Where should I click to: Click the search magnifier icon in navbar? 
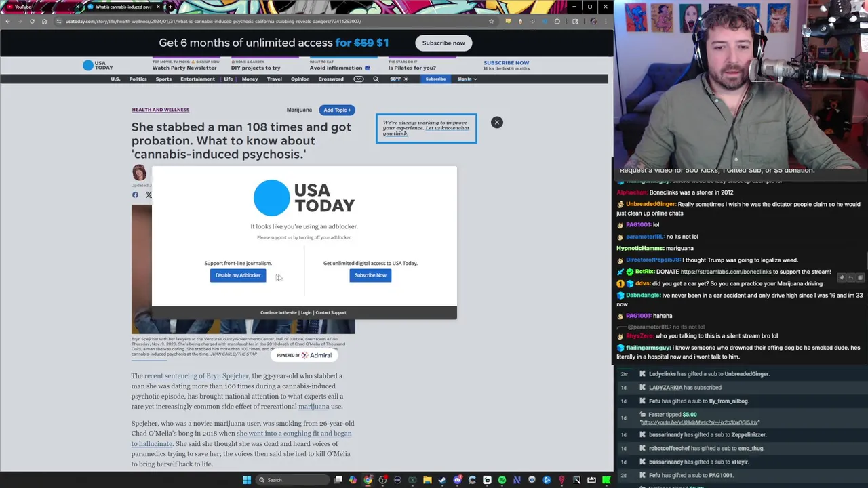click(376, 79)
